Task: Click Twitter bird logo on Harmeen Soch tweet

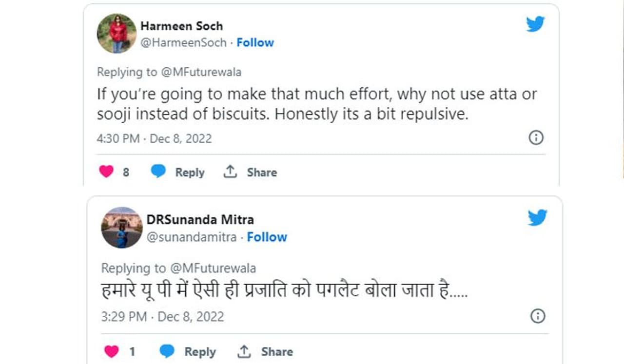Action: (535, 24)
